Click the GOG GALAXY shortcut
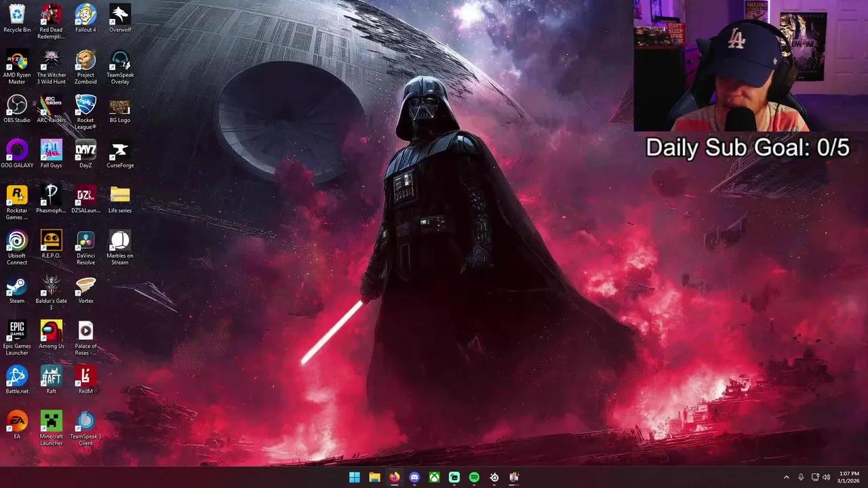Viewport: 868px width, 488px height. (x=17, y=155)
